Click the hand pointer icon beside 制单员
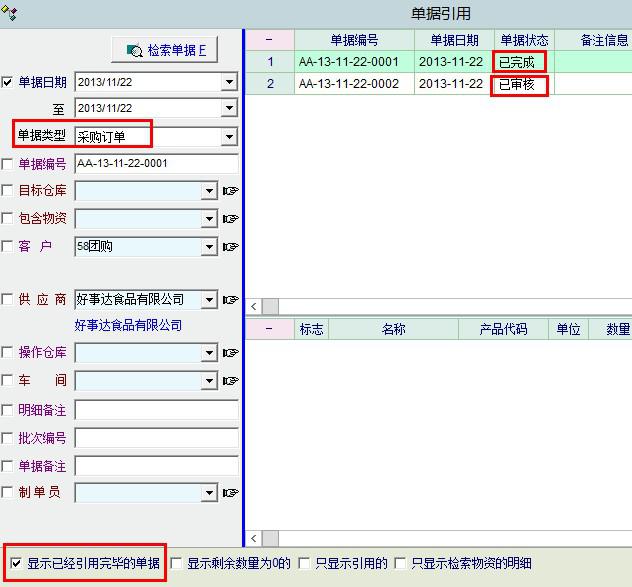 [230, 493]
